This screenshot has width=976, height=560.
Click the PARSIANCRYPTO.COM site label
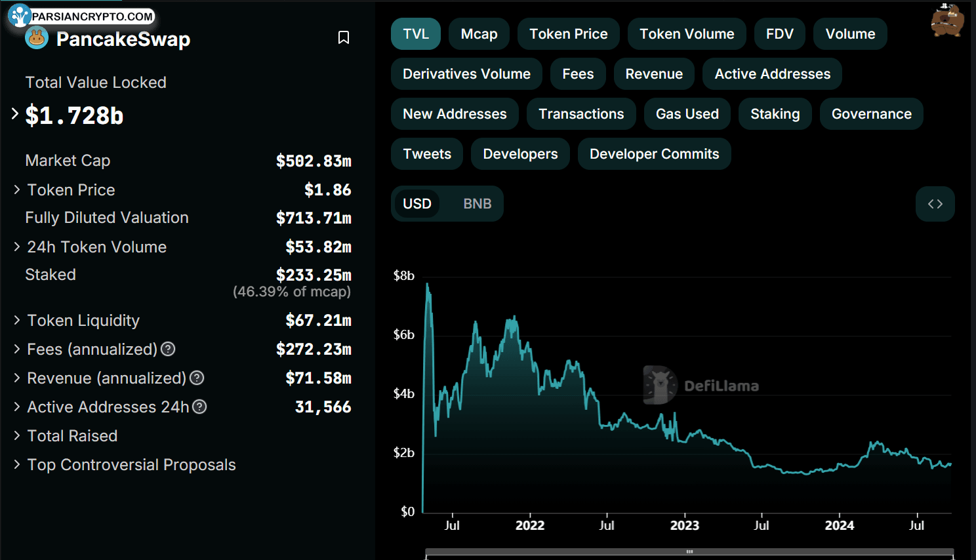(x=92, y=16)
